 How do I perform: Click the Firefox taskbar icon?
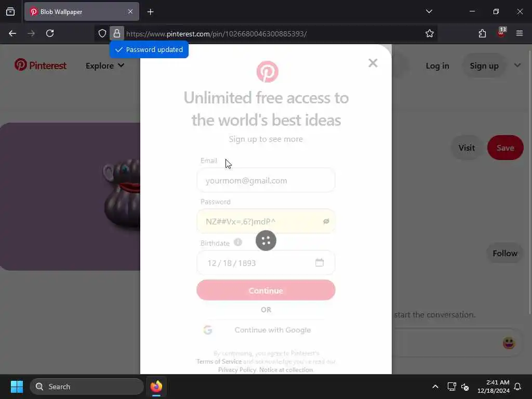156,387
